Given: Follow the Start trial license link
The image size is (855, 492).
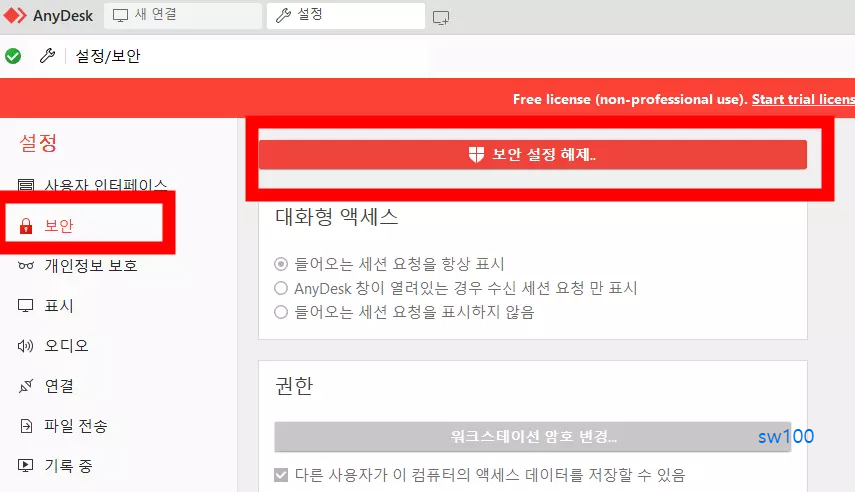Looking at the screenshot, I should pyautogui.click(x=803, y=99).
